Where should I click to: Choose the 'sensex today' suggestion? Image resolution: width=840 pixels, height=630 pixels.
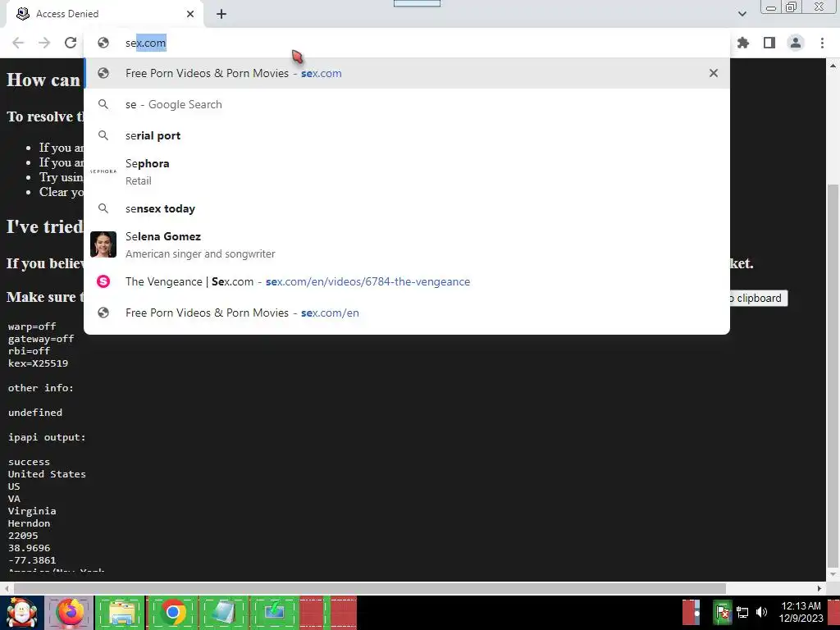(x=407, y=208)
